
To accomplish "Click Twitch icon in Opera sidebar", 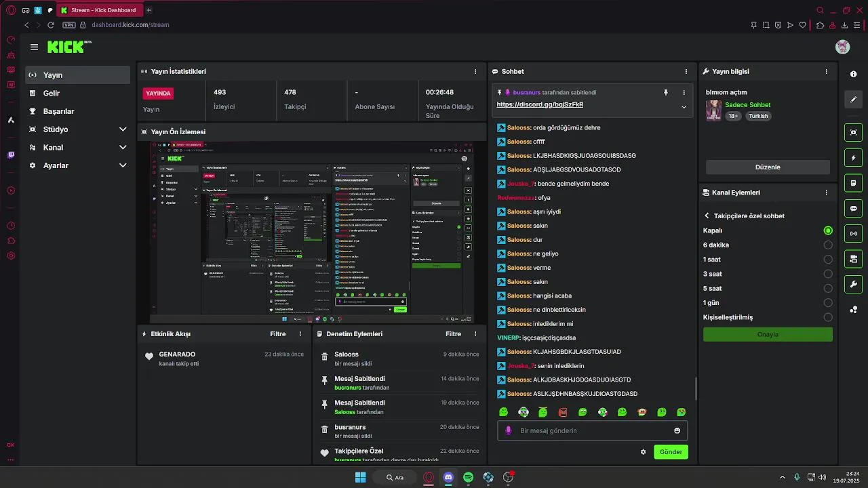I will [x=11, y=155].
